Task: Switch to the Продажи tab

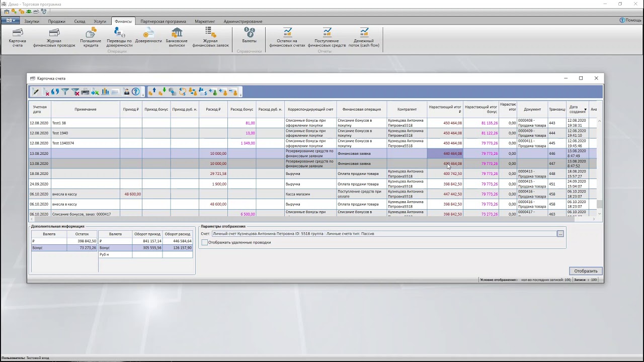Action: point(57,22)
